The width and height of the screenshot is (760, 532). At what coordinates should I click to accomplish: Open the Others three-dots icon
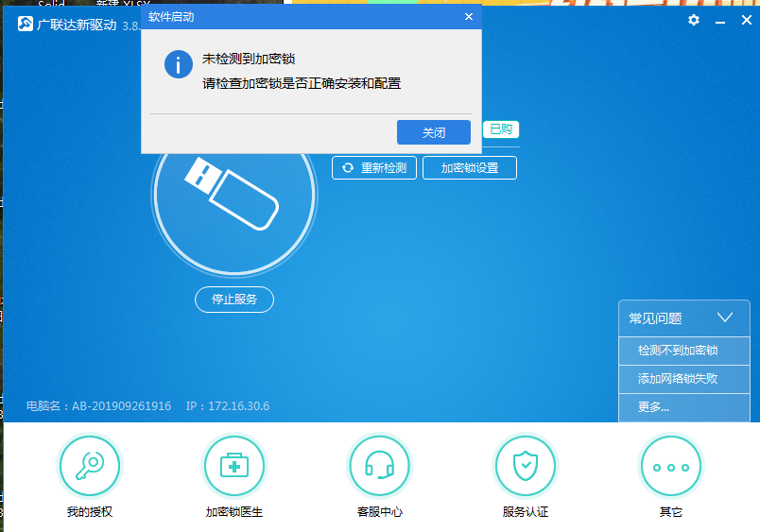point(671,466)
